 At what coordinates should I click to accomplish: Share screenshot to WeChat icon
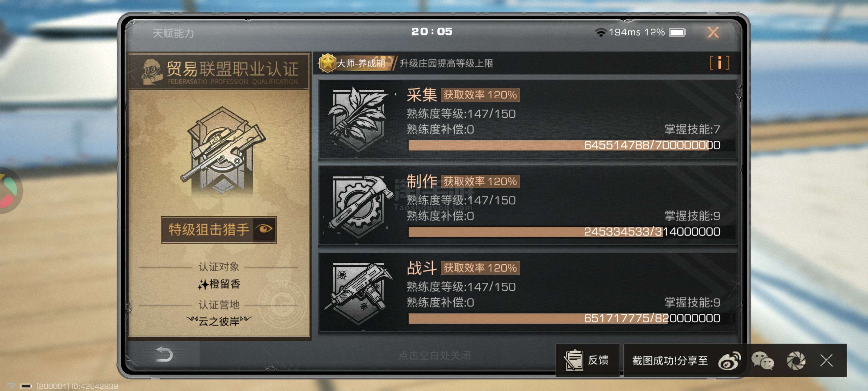click(x=763, y=361)
